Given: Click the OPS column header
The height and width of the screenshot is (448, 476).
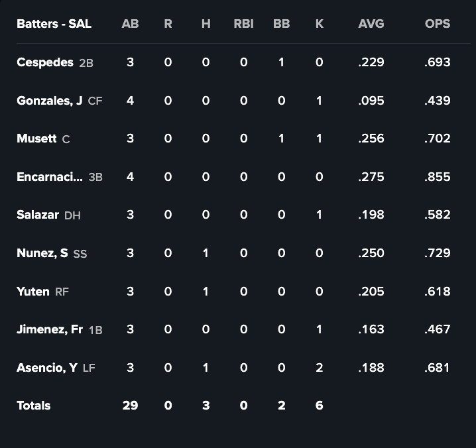Looking at the screenshot, I should point(438,24).
